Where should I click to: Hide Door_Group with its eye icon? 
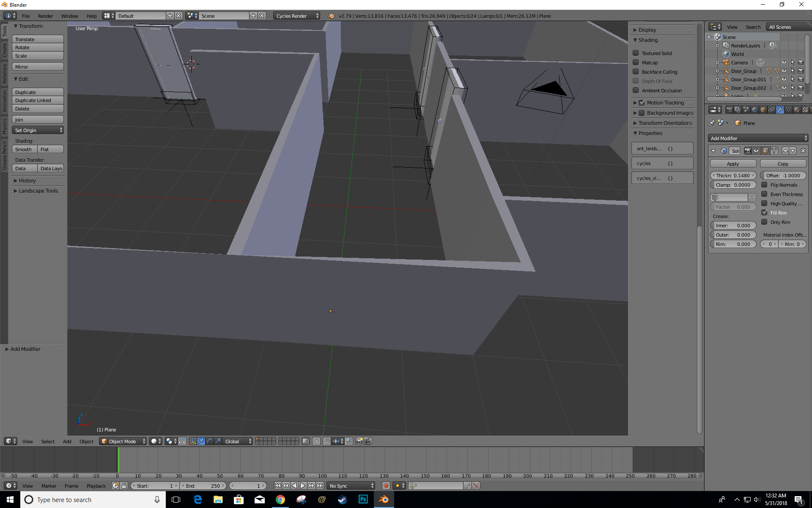784,71
